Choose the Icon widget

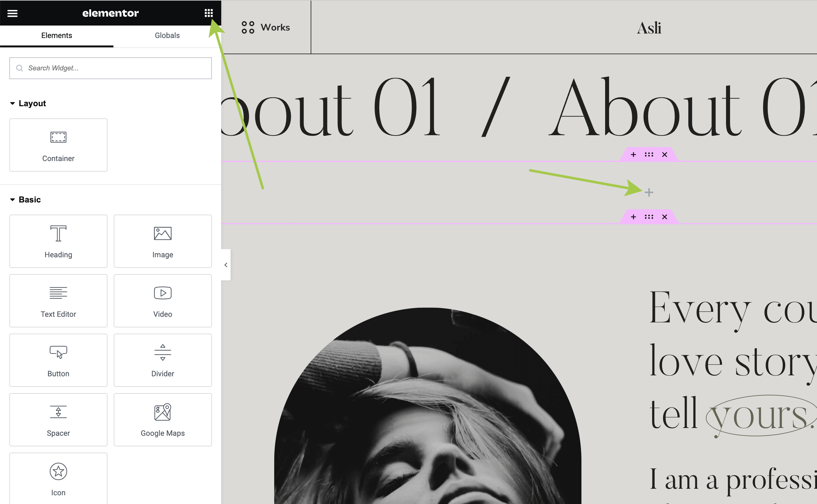coord(58,479)
